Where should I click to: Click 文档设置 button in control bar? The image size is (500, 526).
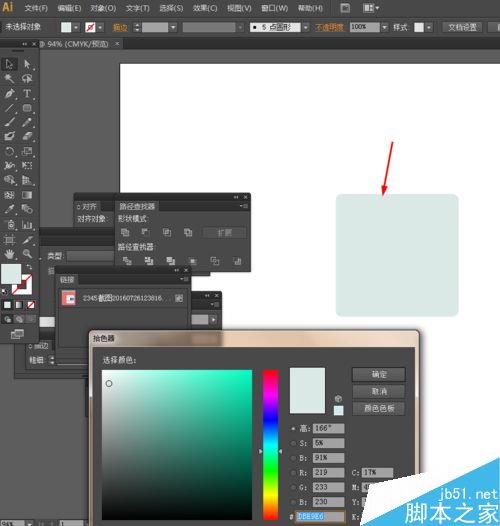462,27
